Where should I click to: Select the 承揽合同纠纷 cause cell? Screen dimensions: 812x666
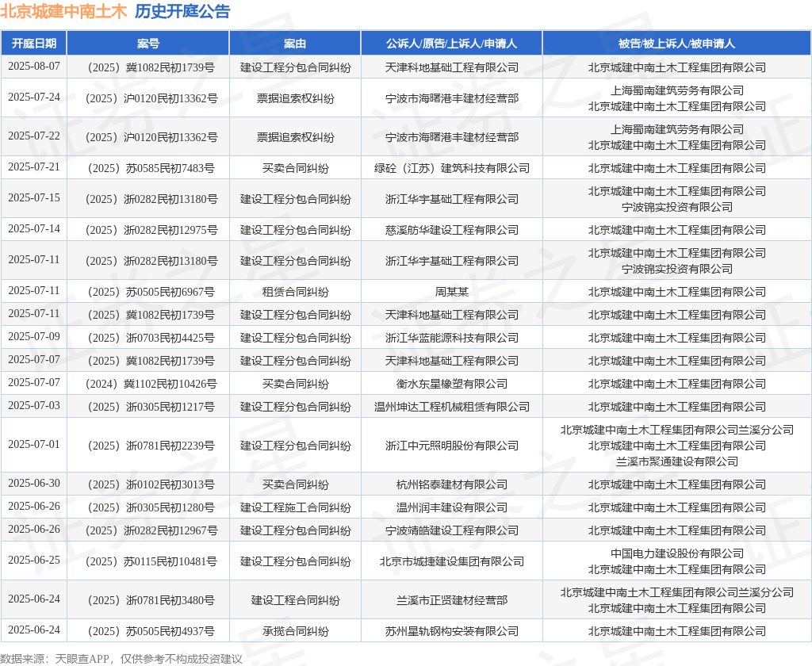tap(295, 631)
